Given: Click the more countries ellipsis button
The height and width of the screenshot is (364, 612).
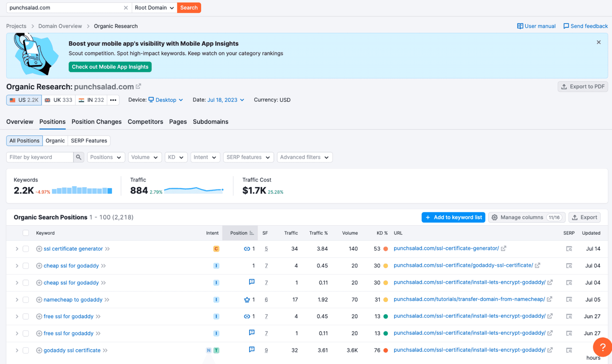Looking at the screenshot, I should pyautogui.click(x=113, y=100).
